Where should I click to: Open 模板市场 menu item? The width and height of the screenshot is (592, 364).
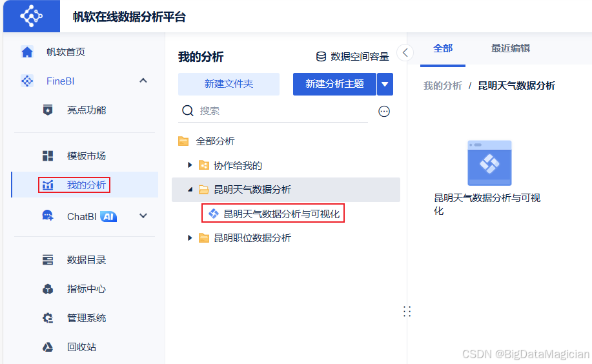86,156
